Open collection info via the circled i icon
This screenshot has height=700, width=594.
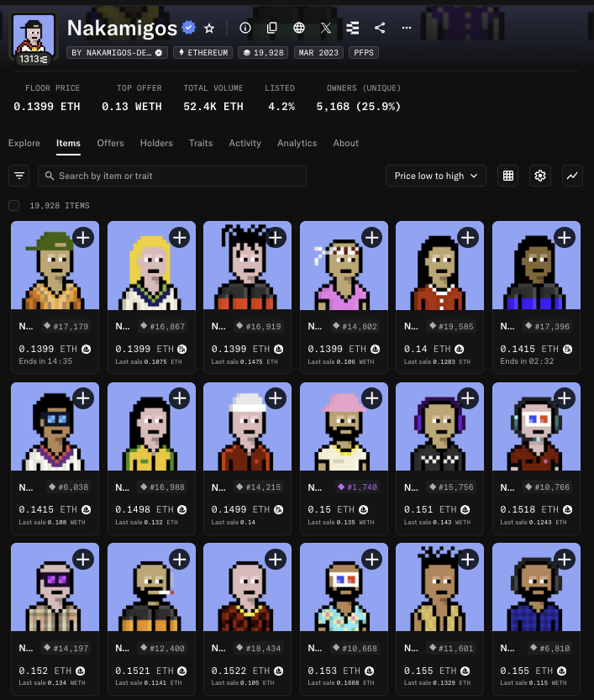[245, 28]
